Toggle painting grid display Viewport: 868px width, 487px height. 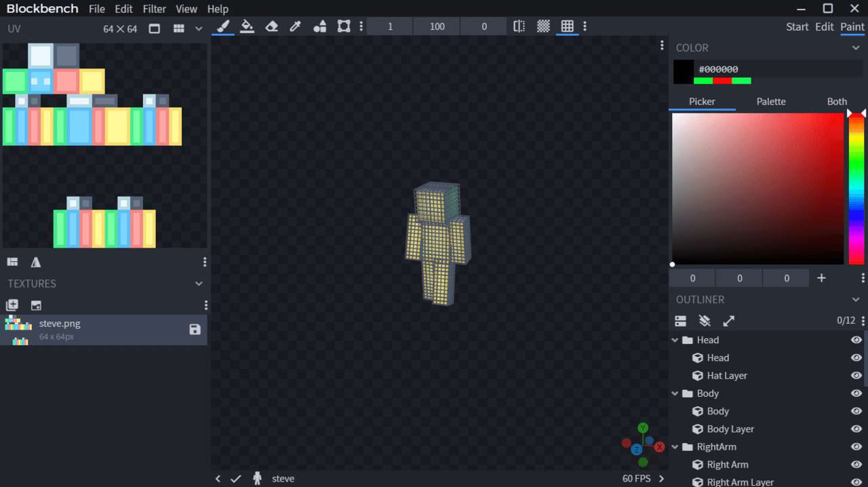568,26
